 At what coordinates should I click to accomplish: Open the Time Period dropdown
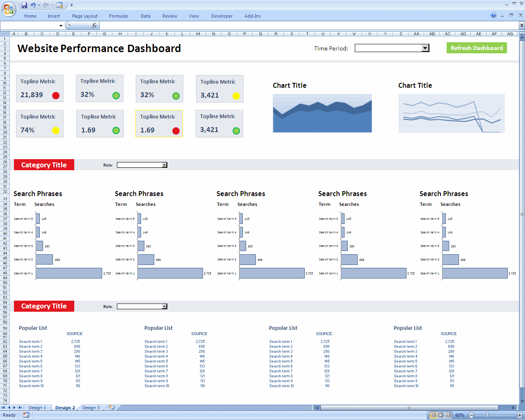pyautogui.click(x=425, y=48)
